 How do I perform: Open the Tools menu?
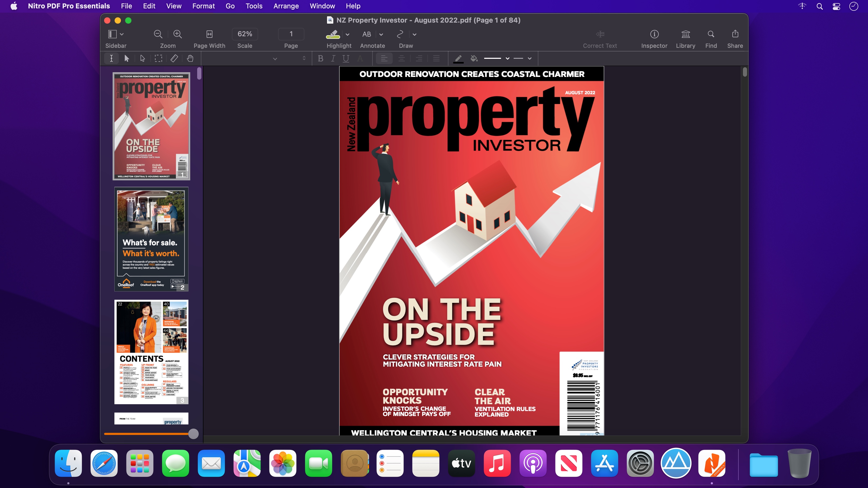pyautogui.click(x=254, y=6)
